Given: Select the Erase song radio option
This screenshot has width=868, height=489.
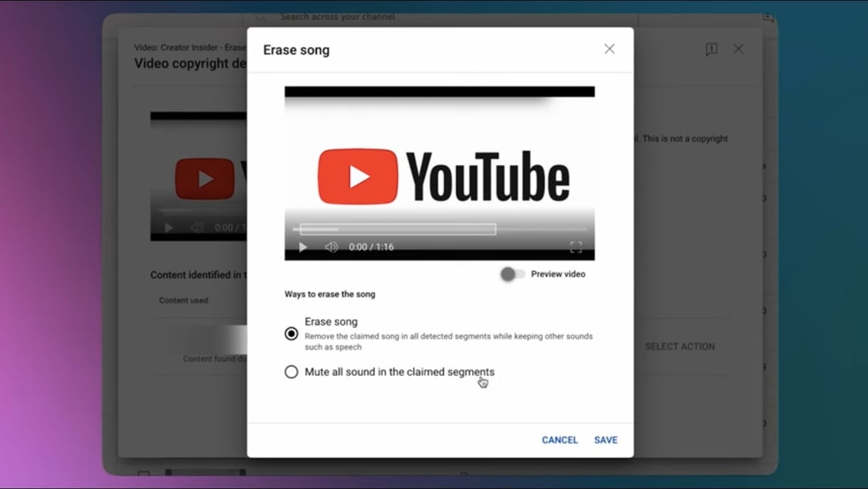Looking at the screenshot, I should (x=291, y=333).
